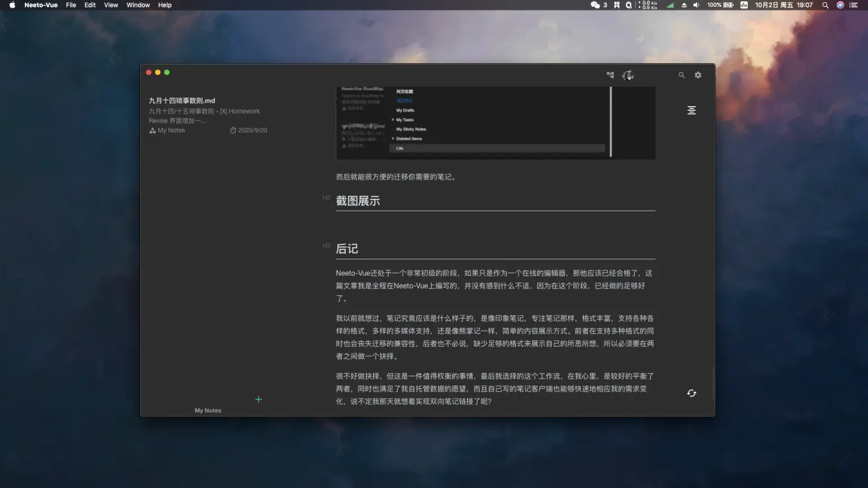868x488 pixels.
Task: Click the My Notes tag icon in note card
Action: click(153, 130)
